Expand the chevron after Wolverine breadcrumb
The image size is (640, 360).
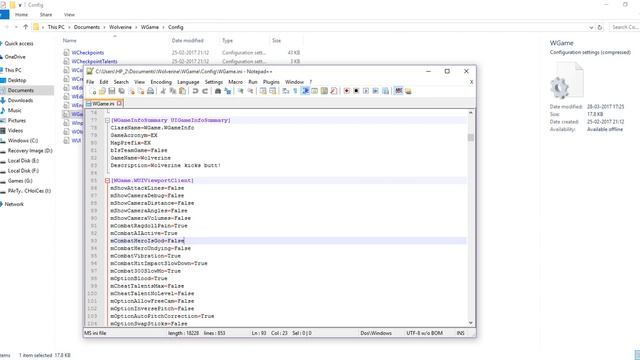click(x=136, y=27)
